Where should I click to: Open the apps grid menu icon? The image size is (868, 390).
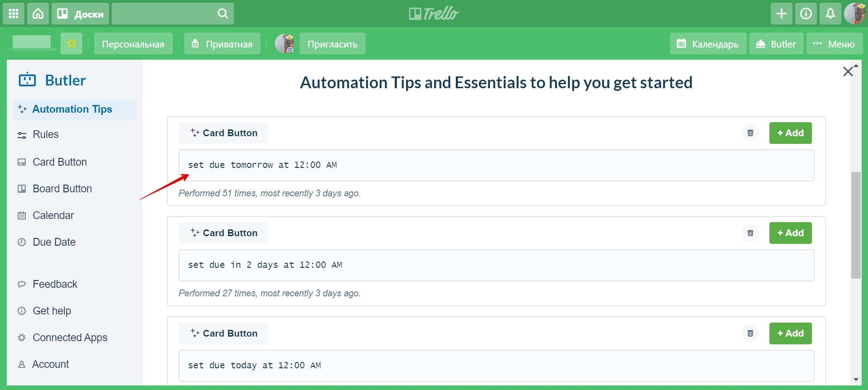[14, 14]
